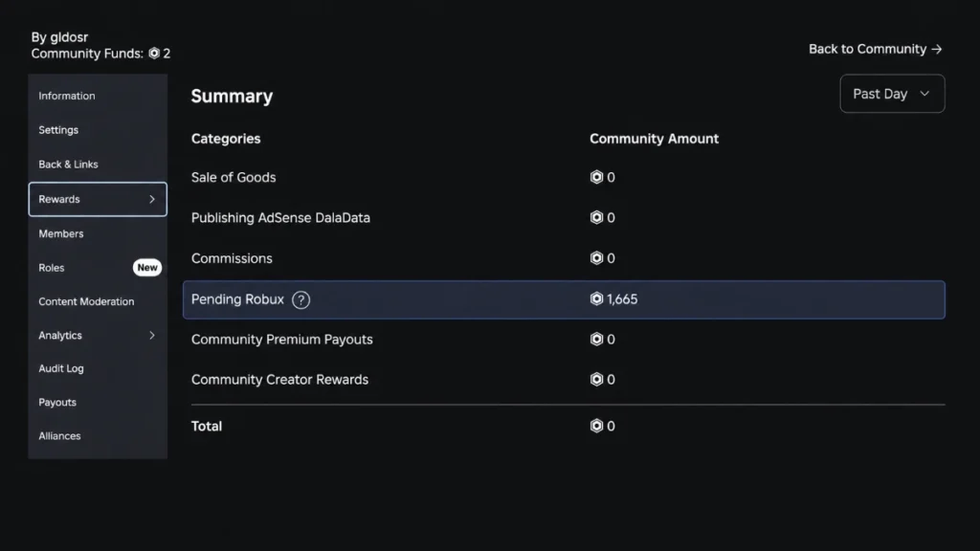Screen dimensions: 980x551
Task: Click the By gldosr creator text
Action: click(x=59, y=37)
